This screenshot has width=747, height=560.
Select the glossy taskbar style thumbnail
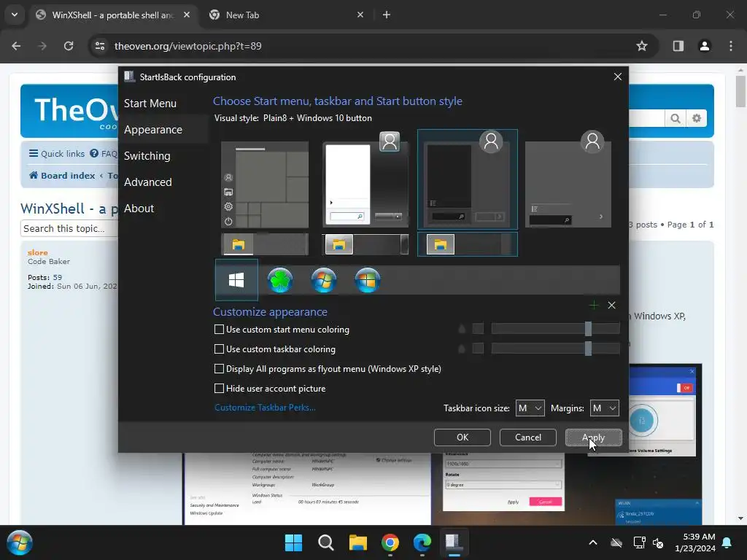366,244
